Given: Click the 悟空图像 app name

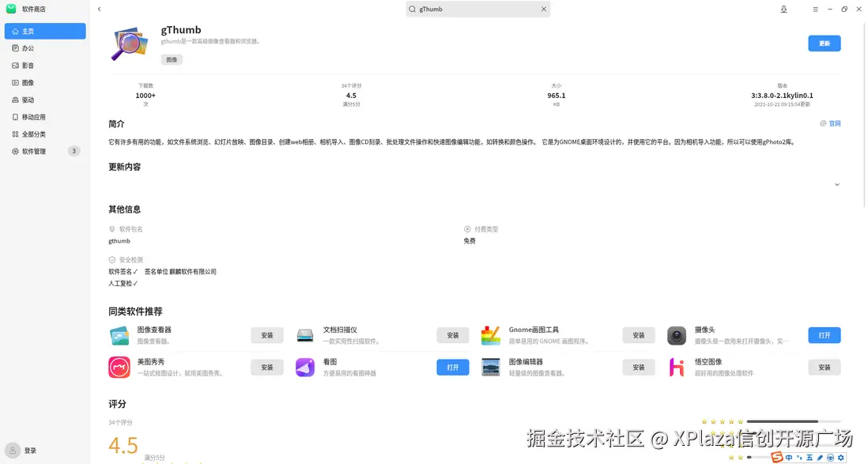Looking at the screenshot, I should [708, 361].
